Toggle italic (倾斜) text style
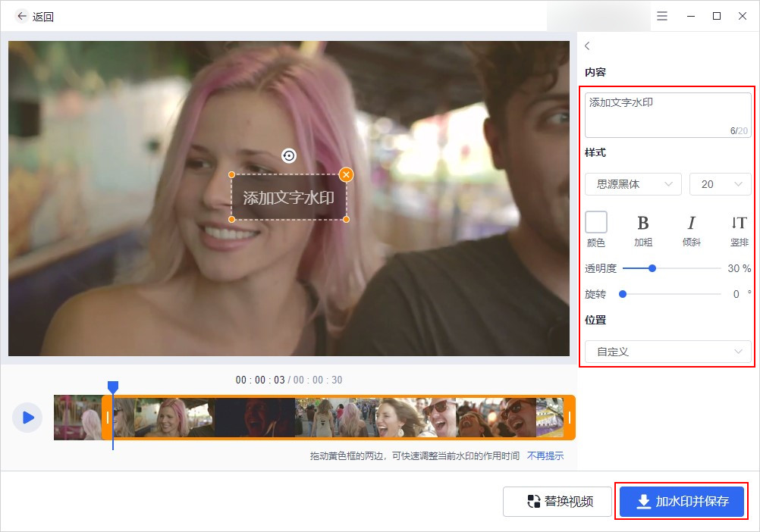 691,230
